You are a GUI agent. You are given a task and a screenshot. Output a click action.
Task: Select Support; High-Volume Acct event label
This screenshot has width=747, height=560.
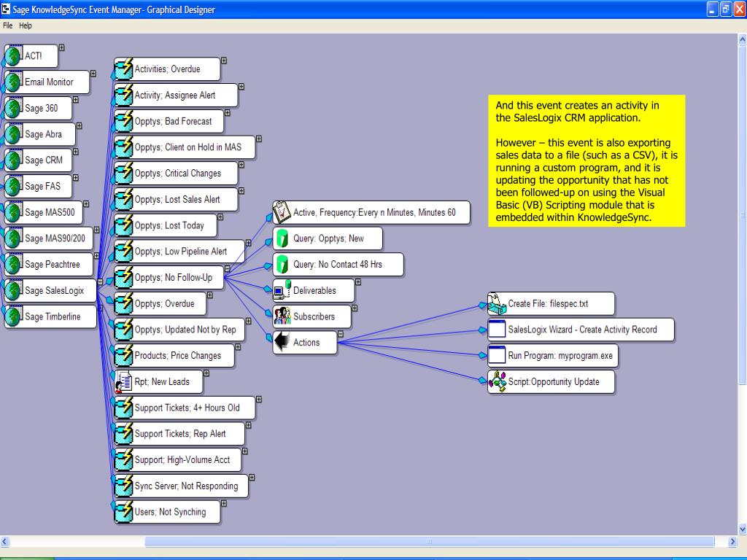(182, 460)
